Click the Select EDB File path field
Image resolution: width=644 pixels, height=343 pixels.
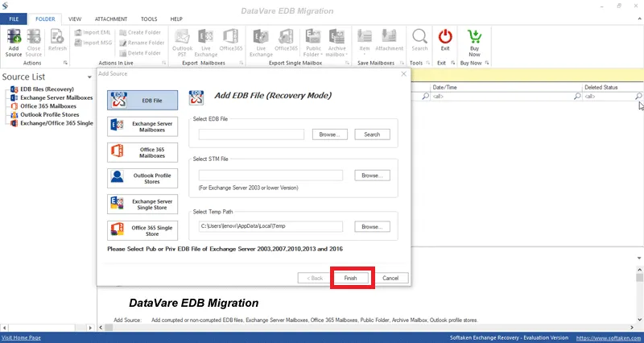(x=251, y=134)
